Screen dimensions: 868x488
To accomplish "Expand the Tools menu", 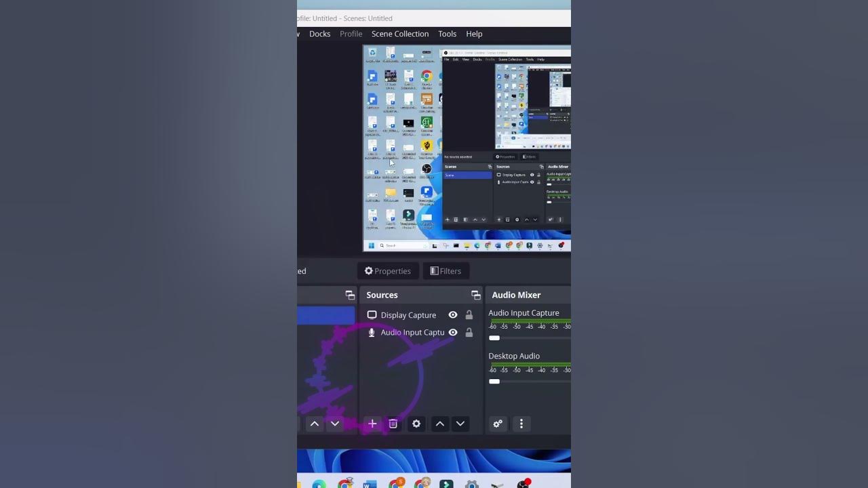I will [447, 34].
